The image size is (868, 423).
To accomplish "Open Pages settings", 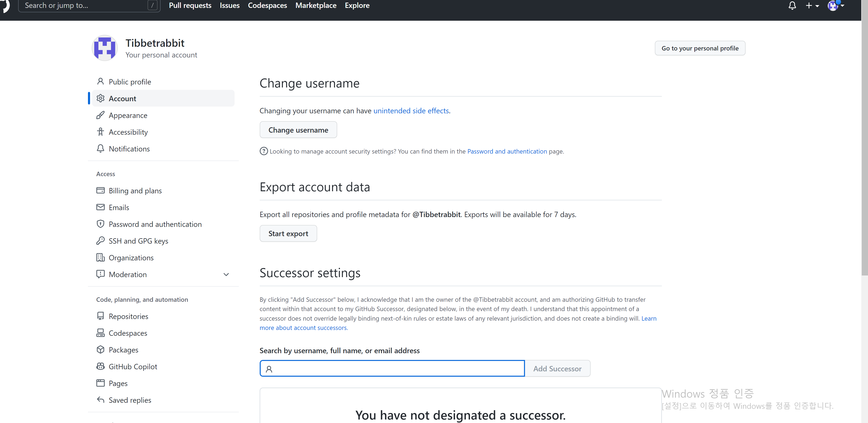I will (x=163, y=383).
